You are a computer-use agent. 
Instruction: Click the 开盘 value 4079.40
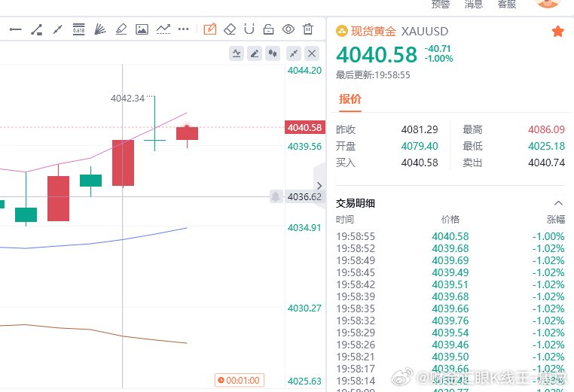pyautogui.click(x=420, y=146)
